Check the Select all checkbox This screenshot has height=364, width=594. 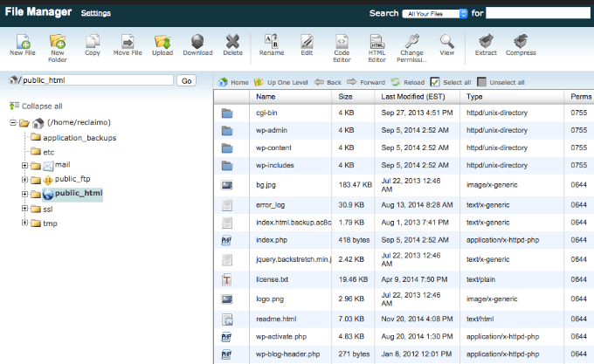[x=436, y=82]
